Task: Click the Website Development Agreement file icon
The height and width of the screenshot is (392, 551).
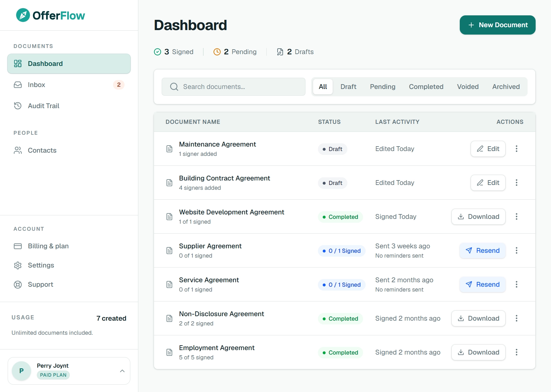Action: 169,217
